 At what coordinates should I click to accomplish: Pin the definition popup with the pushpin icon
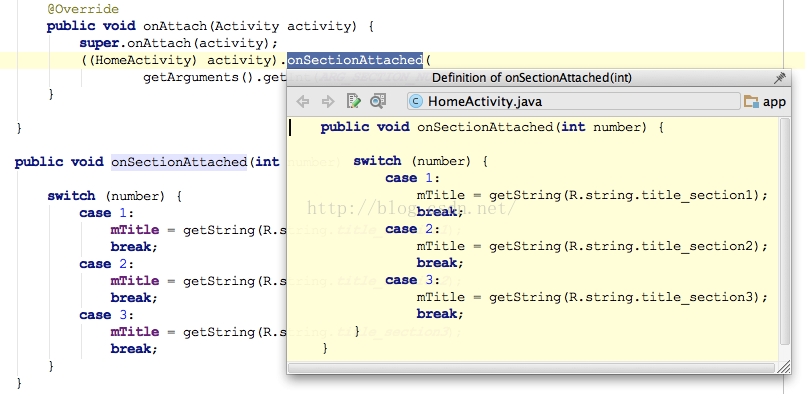click(x=780, y=78)
